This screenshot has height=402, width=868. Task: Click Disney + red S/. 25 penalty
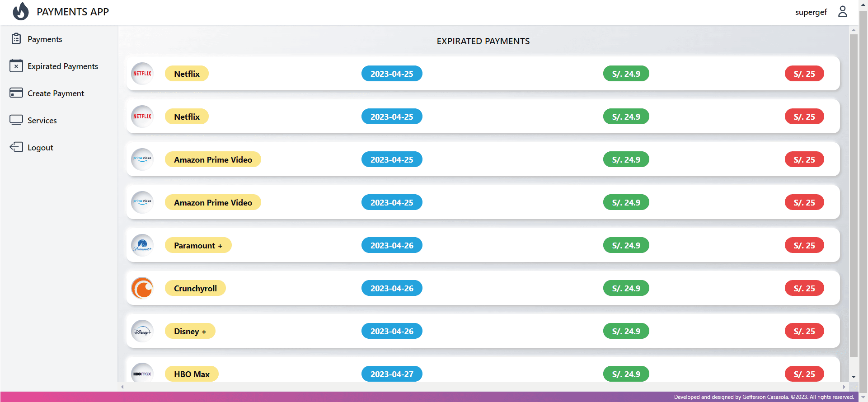[804, 331]
